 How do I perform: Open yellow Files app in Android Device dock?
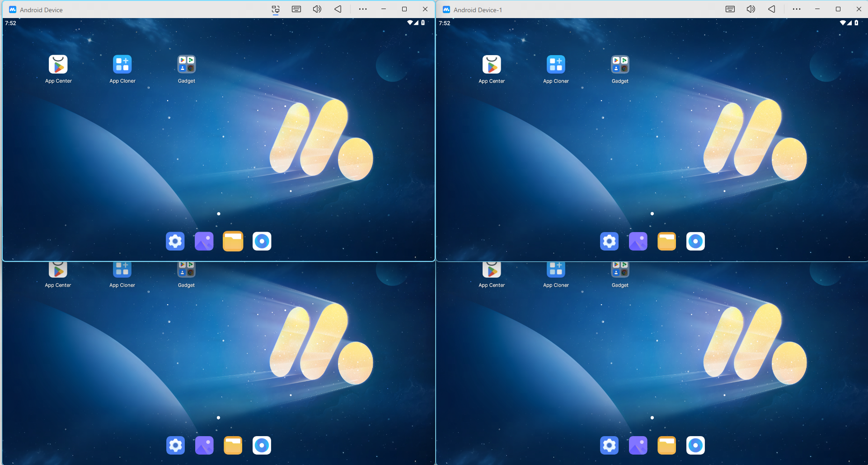tap(233, 241)
